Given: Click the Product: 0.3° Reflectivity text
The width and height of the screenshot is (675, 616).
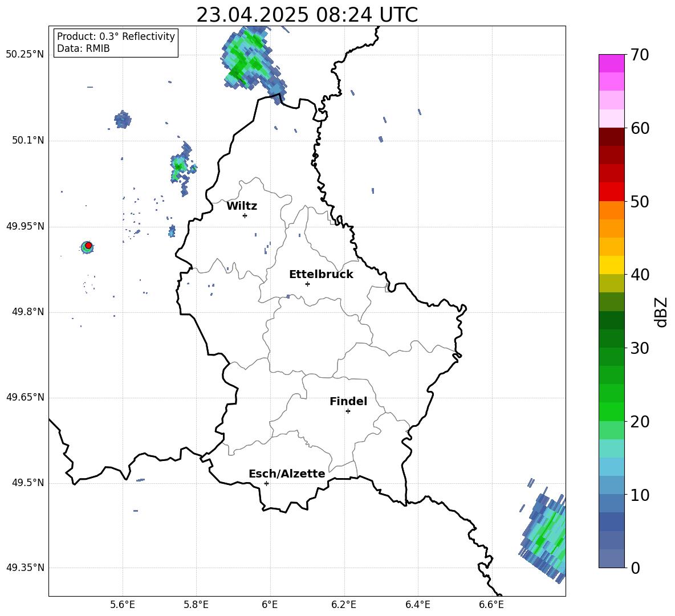Looking at the screenshot, I should (116, 36).
